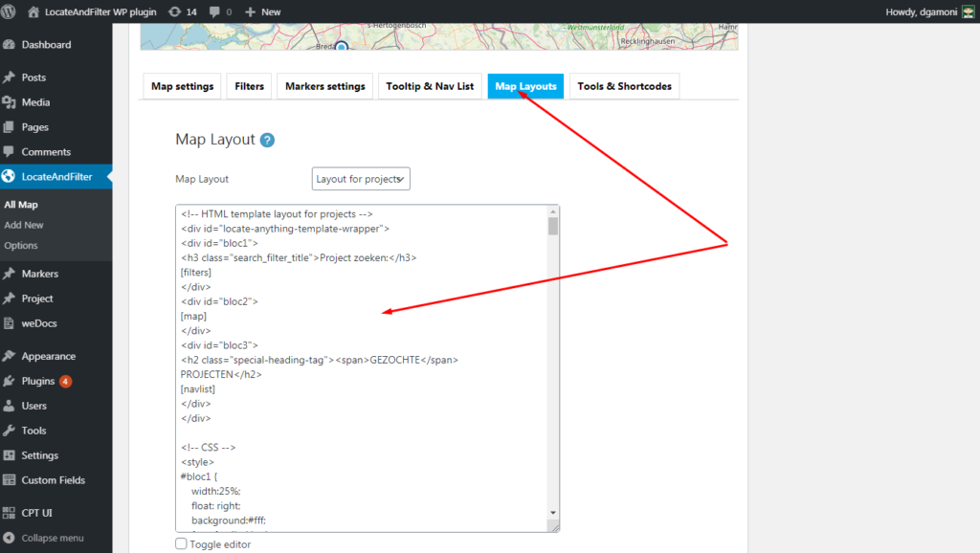Click the user avatar next to Howdy

tap(967, 11)
